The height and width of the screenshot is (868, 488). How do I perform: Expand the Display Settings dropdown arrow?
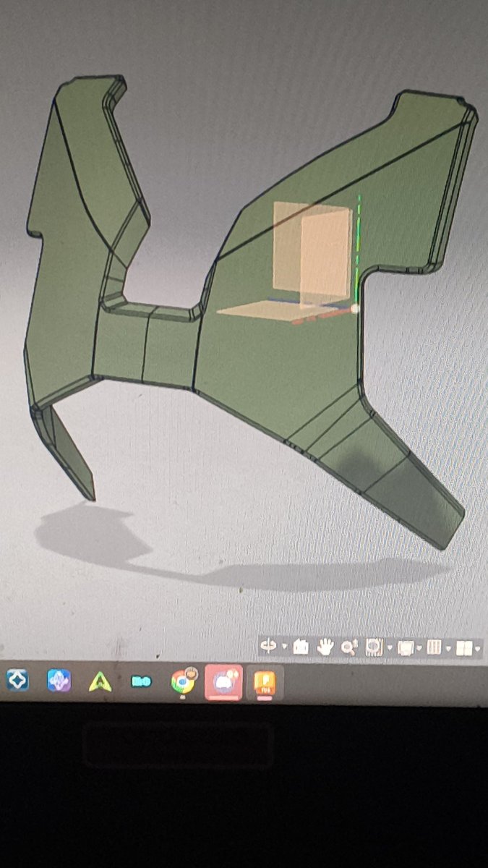(420, 648)
